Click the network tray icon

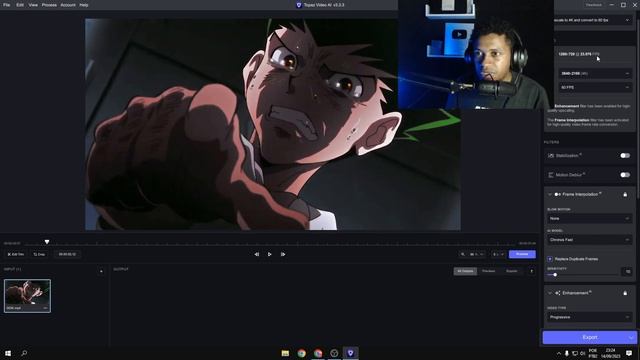(575, 353)
